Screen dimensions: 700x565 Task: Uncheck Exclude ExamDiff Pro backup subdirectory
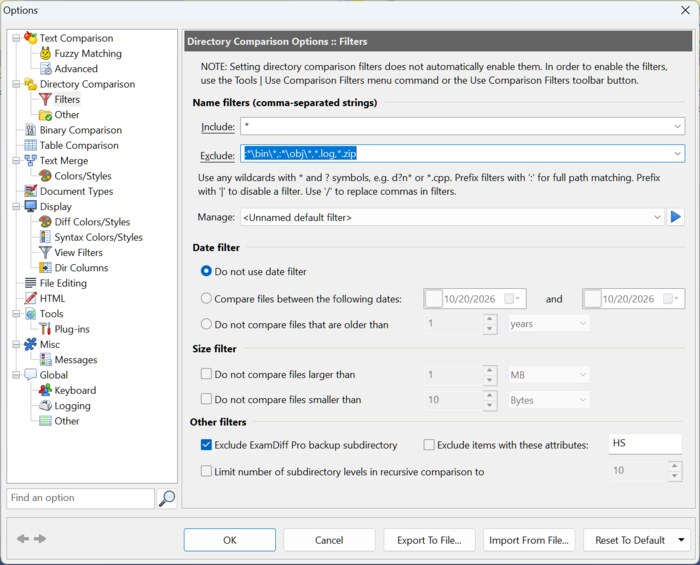(x=206, y=445)
